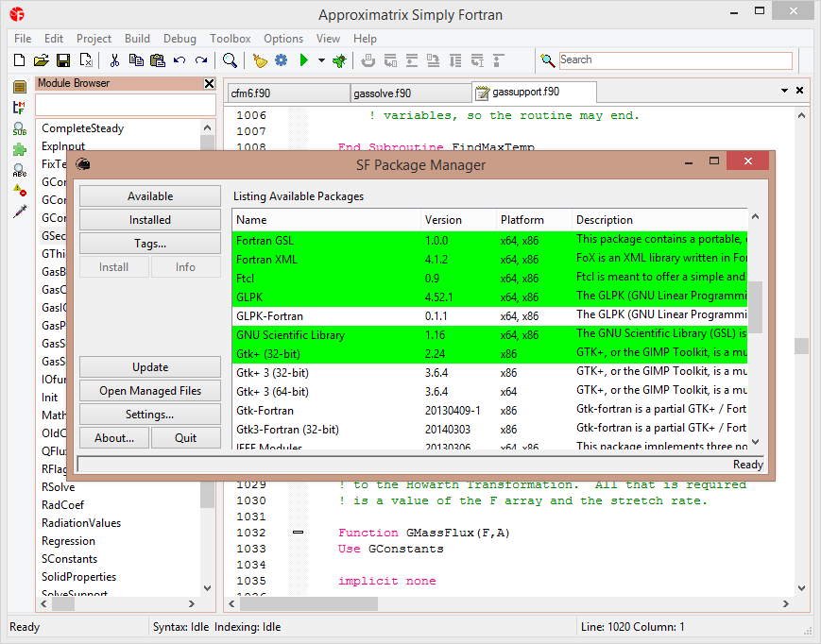This screenshot has width=821, height=644.
Task: Select the Gtk-Fortran package row
Action: point(490,411)
